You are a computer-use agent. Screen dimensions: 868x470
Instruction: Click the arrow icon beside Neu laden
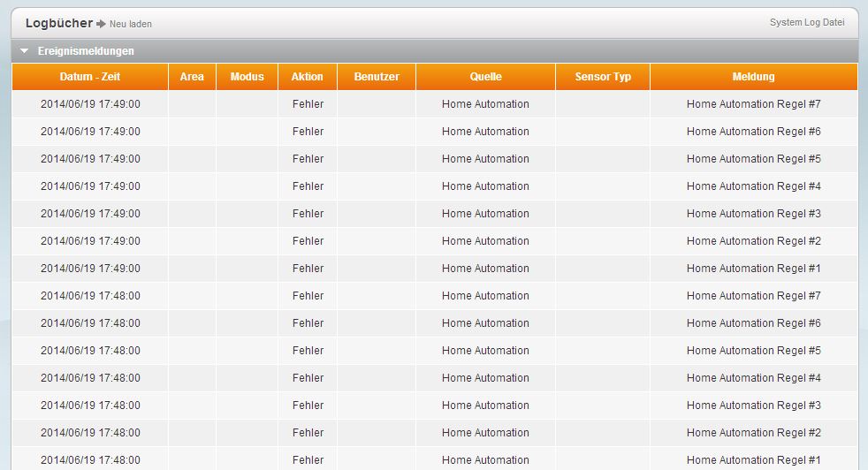pyautogui.click(x=101, y=24)
